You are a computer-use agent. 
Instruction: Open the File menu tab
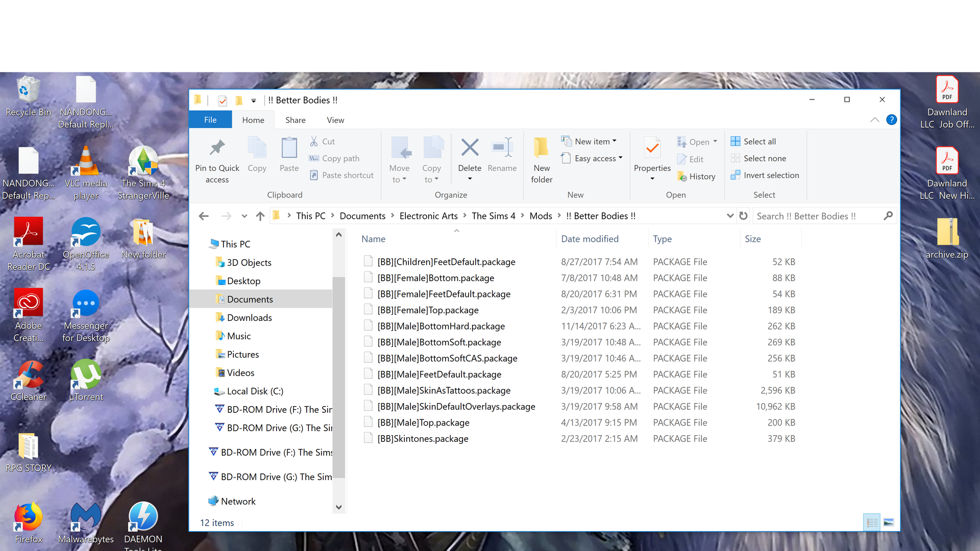pyautogui.click(x=210, y=120)
